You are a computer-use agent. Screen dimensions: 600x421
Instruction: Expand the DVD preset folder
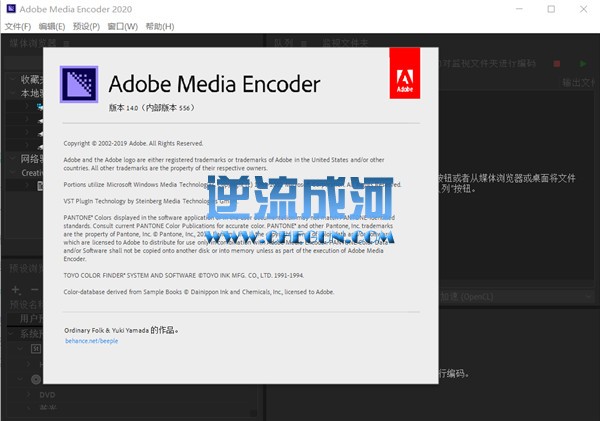29,394
